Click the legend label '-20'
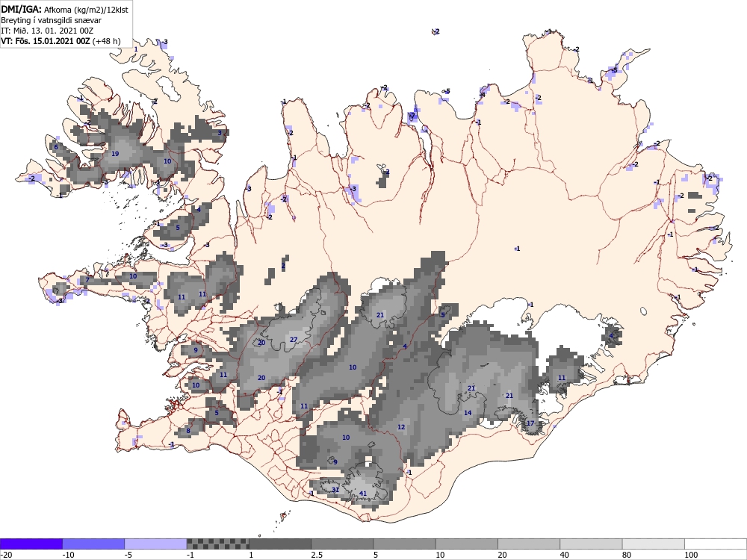Screen dimensions: 747x560 pyautogui.click(x=6, y=555)
